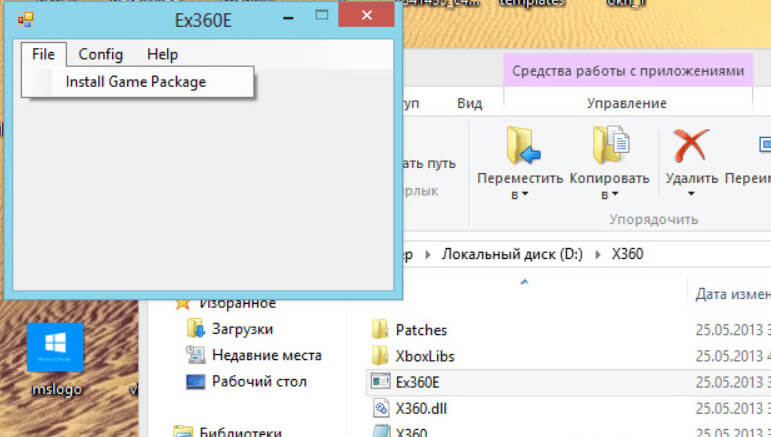Click the mslogo desktop label

57,389
